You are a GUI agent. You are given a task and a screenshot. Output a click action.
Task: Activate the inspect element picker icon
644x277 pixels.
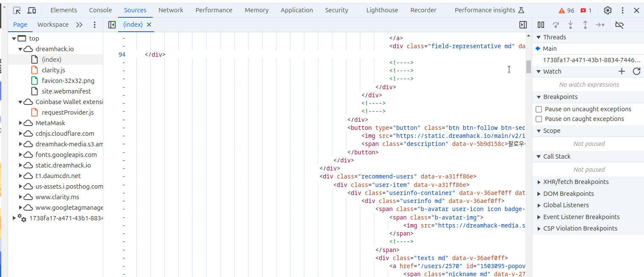(x=17, y=10)
